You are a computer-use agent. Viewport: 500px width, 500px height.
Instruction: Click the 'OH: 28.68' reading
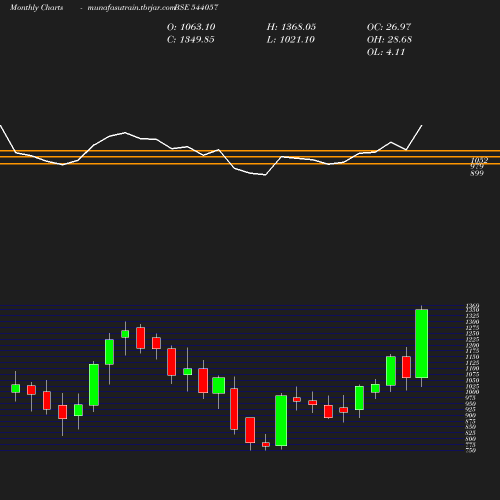coord(389,40)
